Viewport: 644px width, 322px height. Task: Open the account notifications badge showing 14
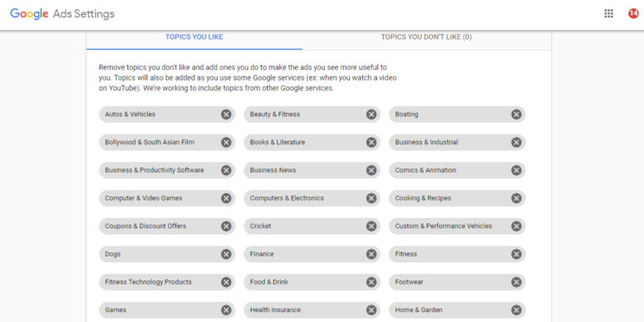click(633, 13)
